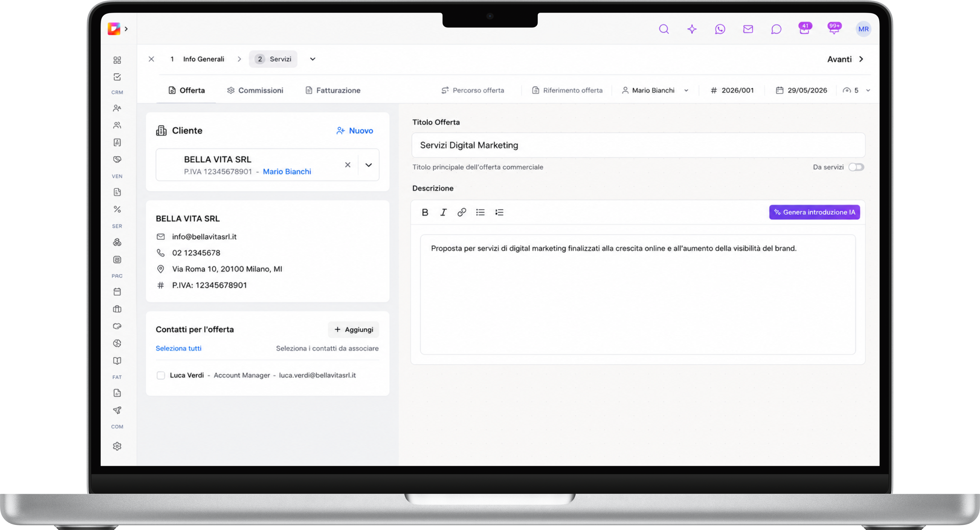Expand the steps chevron next to Servizi
980x530 pixels.
click(312, 59)
